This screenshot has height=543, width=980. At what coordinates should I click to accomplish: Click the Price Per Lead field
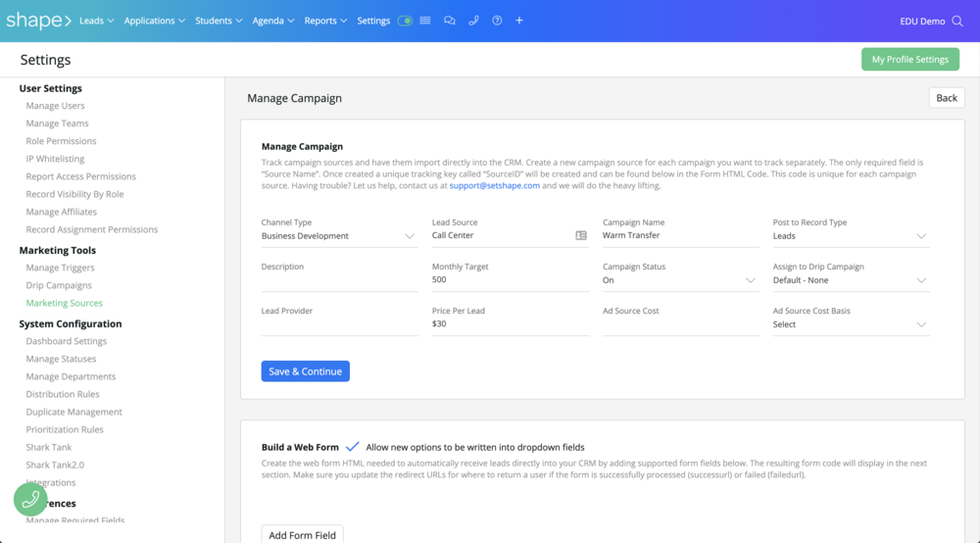(x=510, y=324)
